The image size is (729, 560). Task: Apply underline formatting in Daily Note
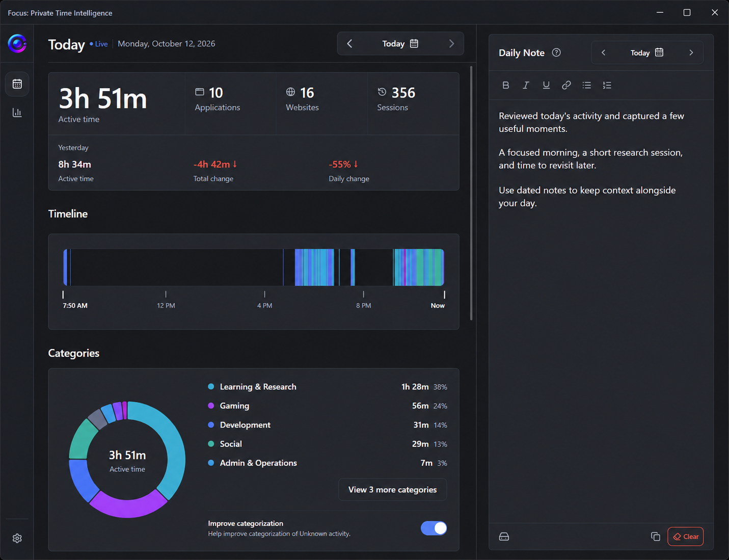(546, 85)
